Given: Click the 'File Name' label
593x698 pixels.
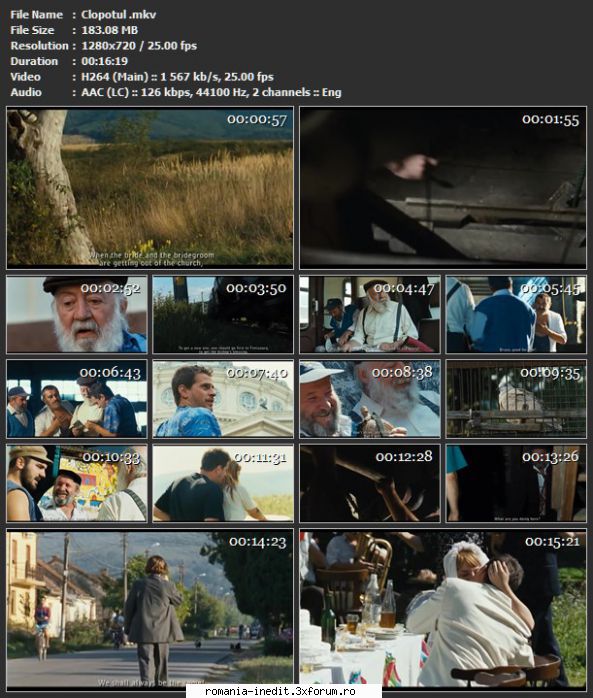Looking at the screenshot, I should [x=37, y=15].
